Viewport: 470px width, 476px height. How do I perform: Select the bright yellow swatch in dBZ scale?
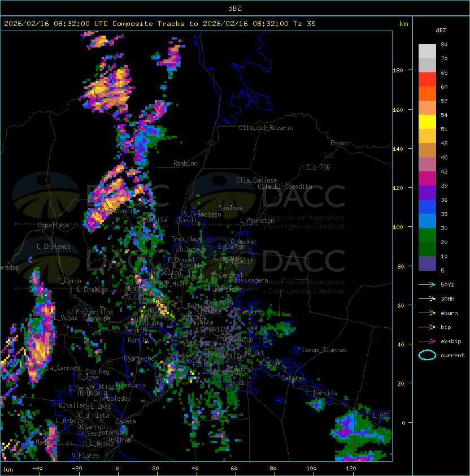pyautogui.click(x=427, y=122)
